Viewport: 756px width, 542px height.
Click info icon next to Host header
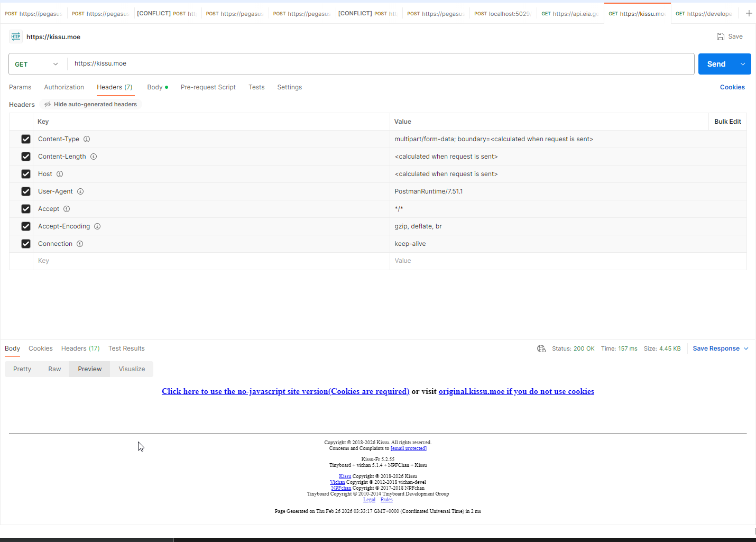60,174
